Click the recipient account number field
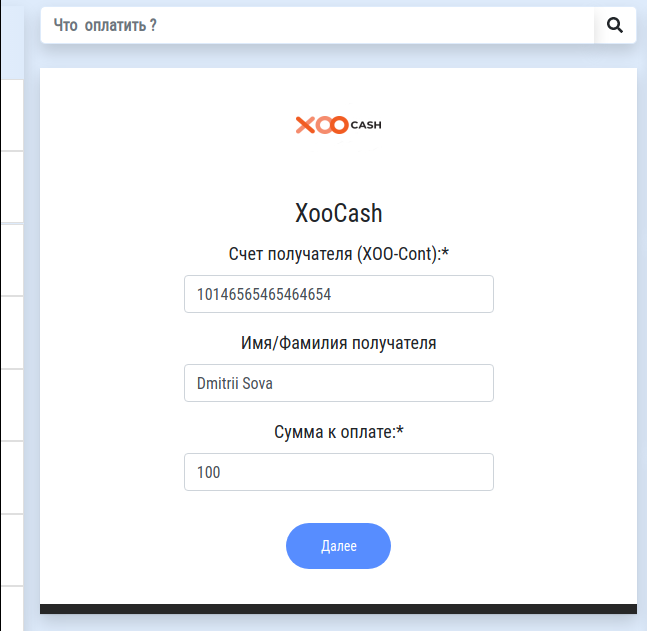The width and height of the screenshot is (647, 631). click(x=339, y=294)
